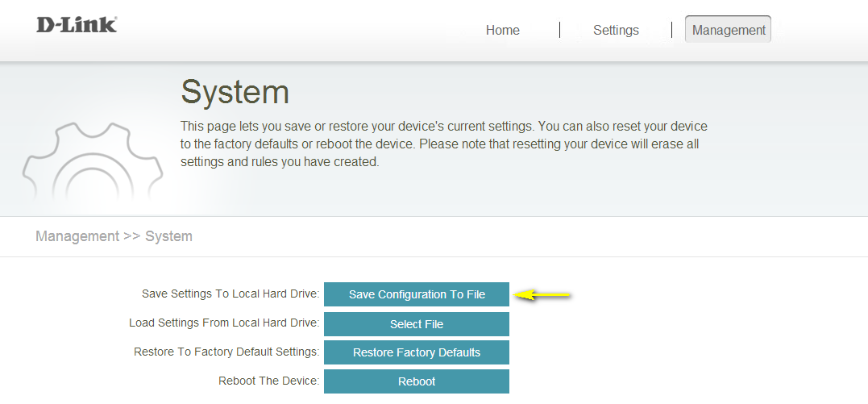The height and width of the screenshot is (404, 868).
Task: Click the divider between Home and Settings
Action: [559, 30]
